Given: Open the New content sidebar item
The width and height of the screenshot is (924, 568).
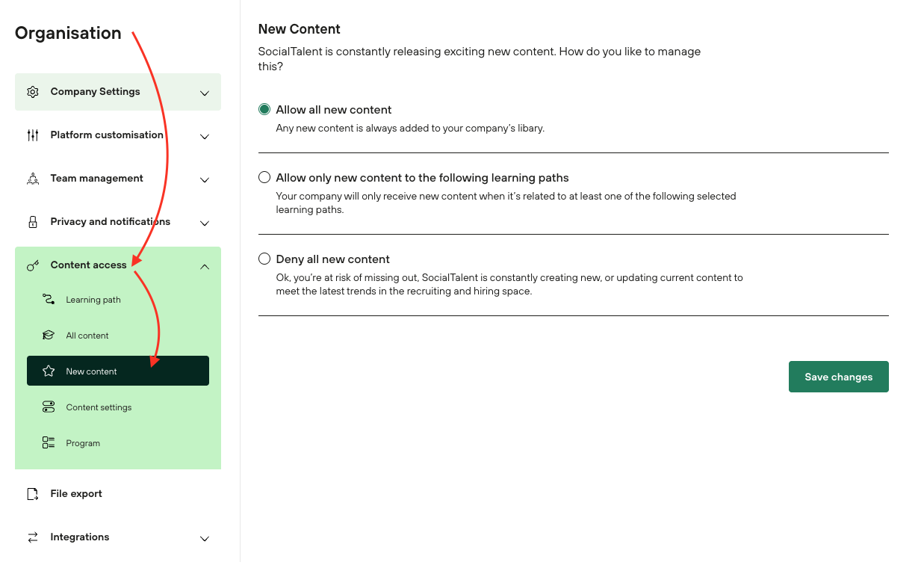Looking at the screenshot, I should pos(91,371).
